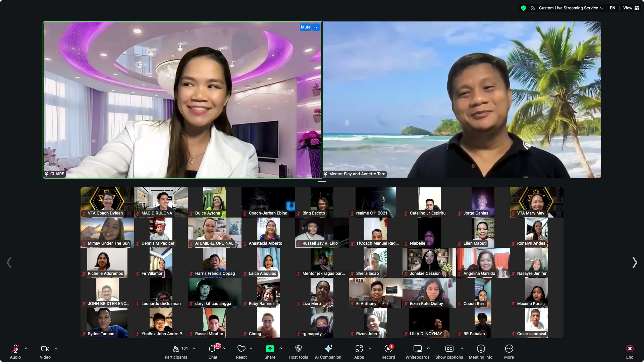Go to next gallery page arrow

(634, 262)
